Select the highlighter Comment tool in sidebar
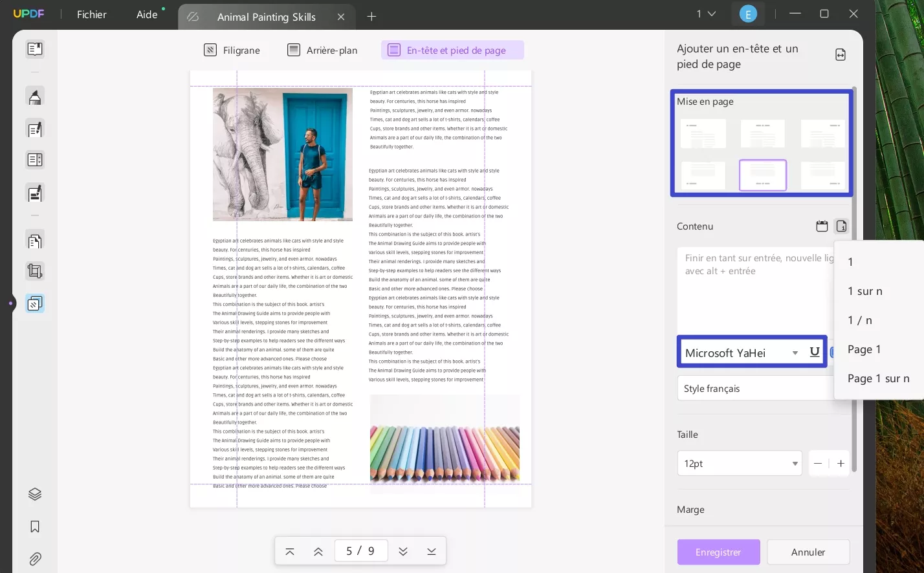The image size is (924, 573). coord(35,96)
